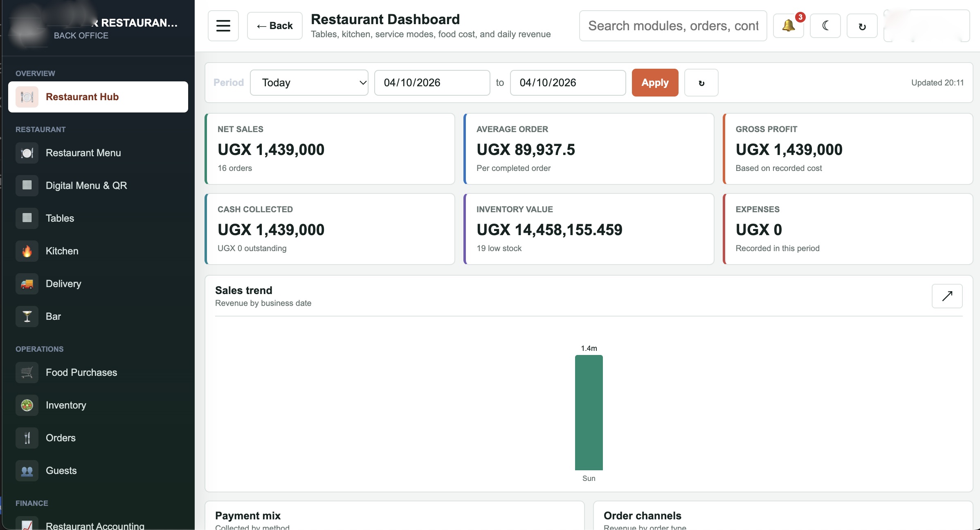Click the Restaurant Hub plate icon
980x530 pixels.
click(x=27, y=97)
